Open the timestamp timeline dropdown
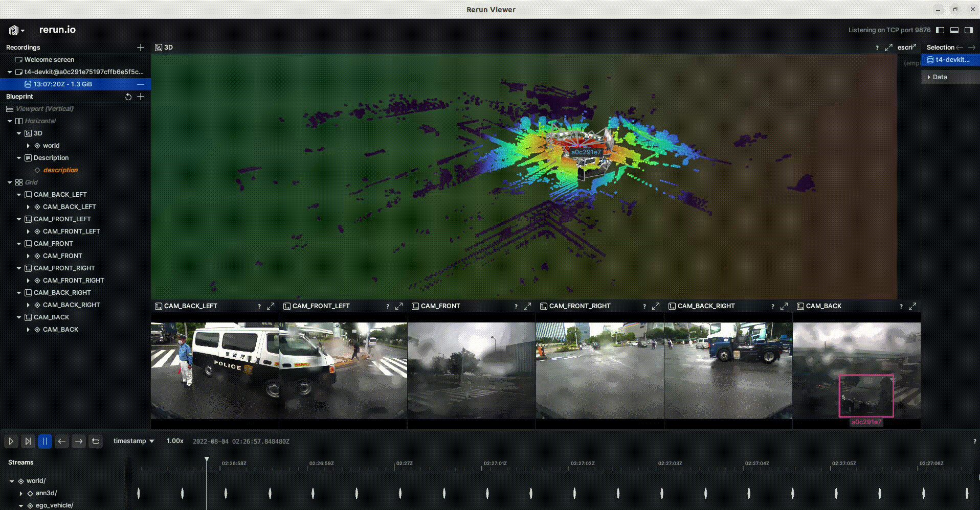Image resolution: width=980 pixels, height=510 pixels. coord(132,441)
